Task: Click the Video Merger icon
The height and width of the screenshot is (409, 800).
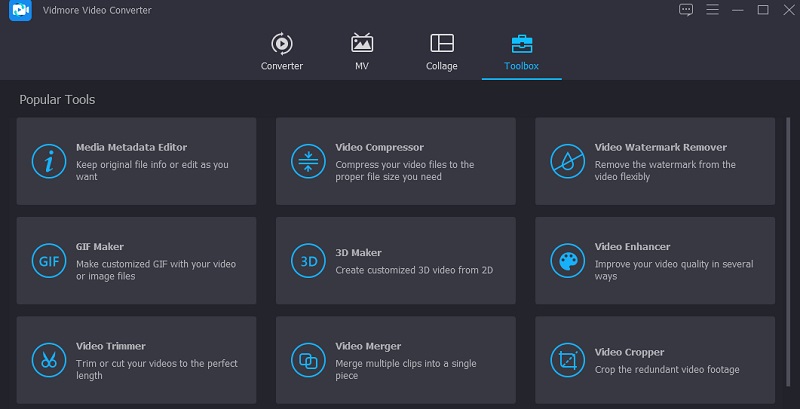Action: click(x=307, y=360)
